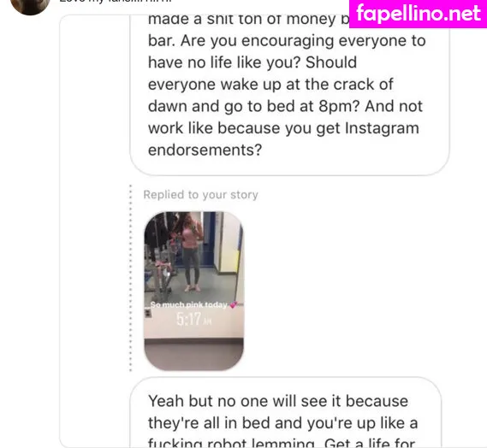Click the partially visible caption beside avatar

[115, 1]
